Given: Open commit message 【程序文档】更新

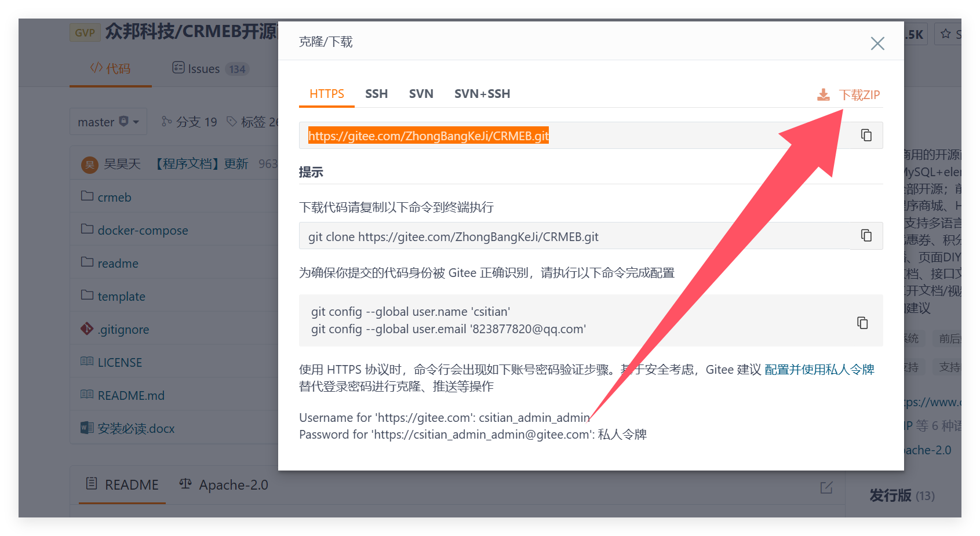Looking at the screenshot, I should (x=201, y=164).
